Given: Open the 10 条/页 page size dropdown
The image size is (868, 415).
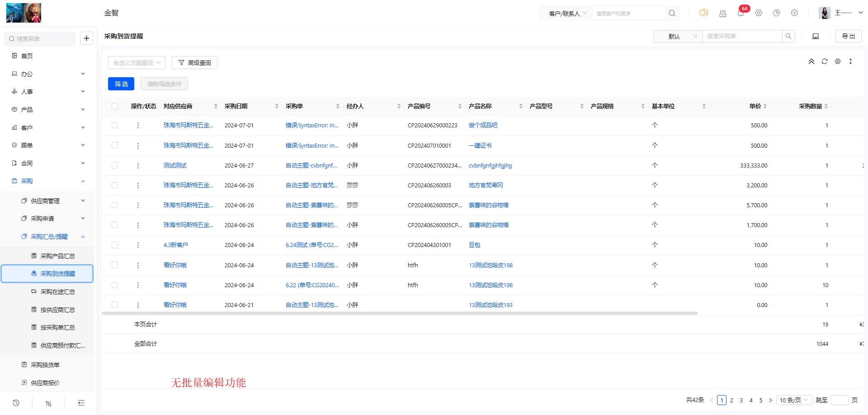Looking at the screenshot, I should [x=794, y=400].
